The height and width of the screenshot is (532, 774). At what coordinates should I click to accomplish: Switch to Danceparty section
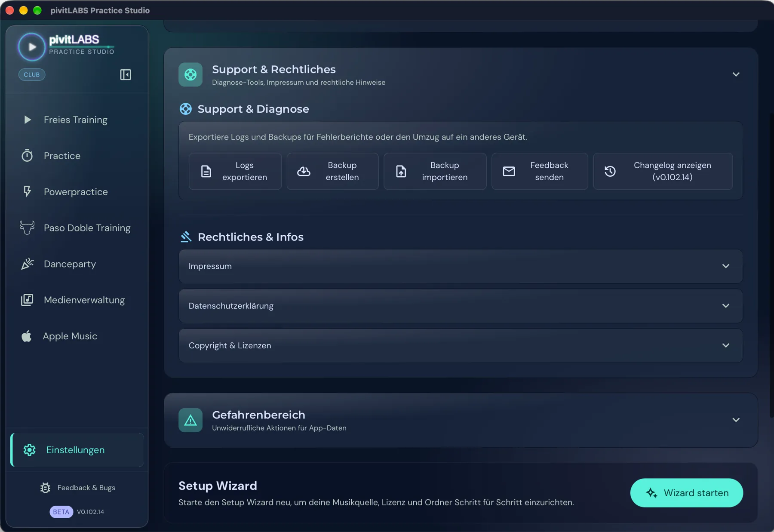[77, 264]
